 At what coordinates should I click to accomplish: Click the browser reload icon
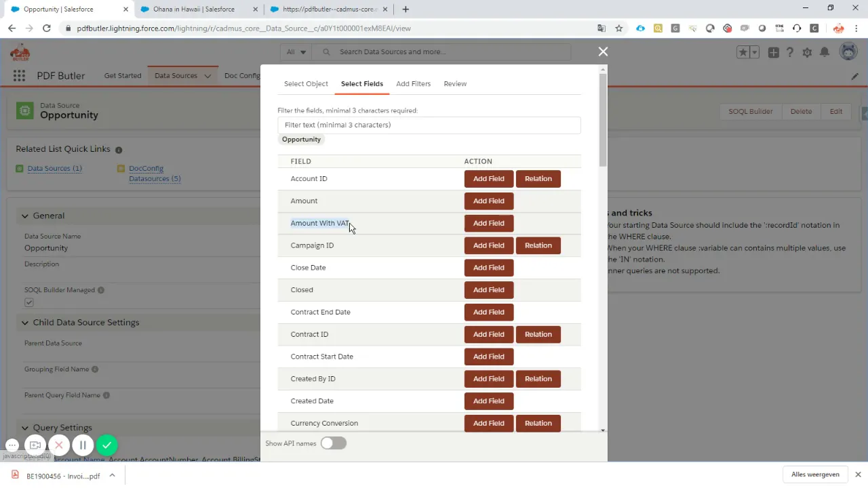pyautogui.click(x=46, y=28)
